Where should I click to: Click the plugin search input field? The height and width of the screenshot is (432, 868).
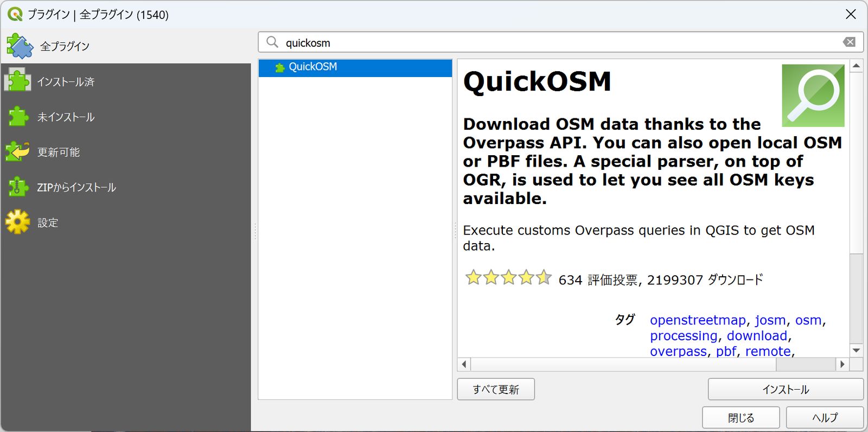(561, 42)
